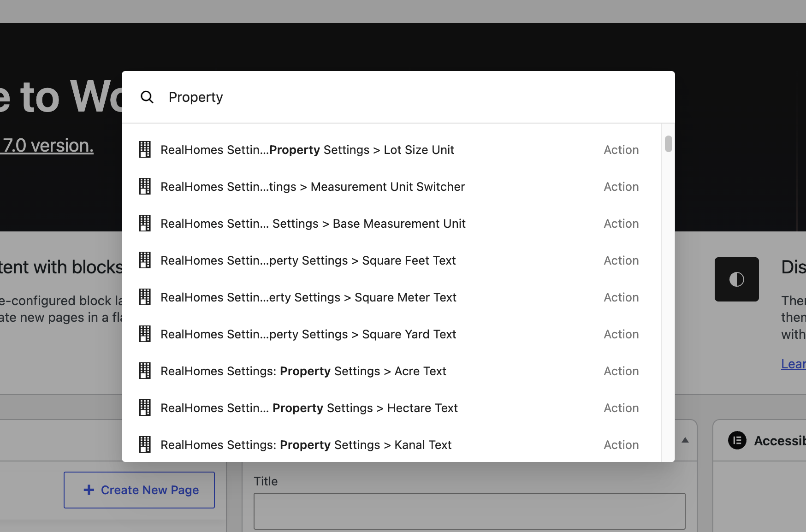Click the building icon beside Acre Text
This screenshot has width=806, height=532.
[x=145, y=371]
